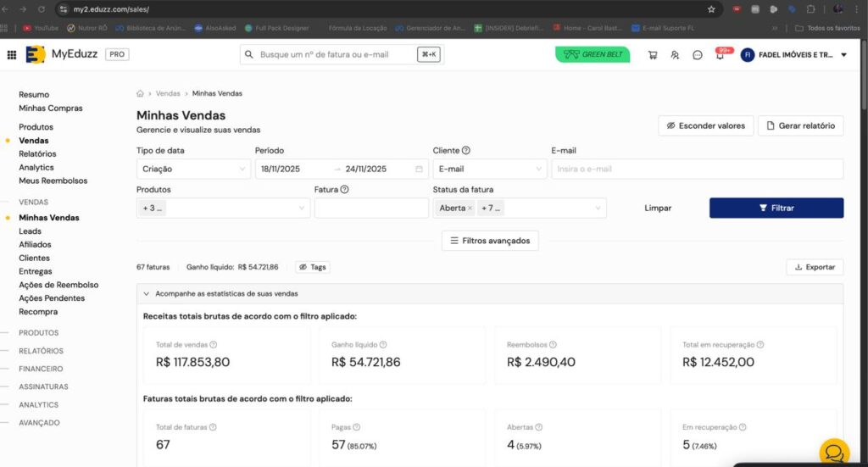868x467 pixels.
Task: Toggle the Tags visibility button
Action: point(312,267)
